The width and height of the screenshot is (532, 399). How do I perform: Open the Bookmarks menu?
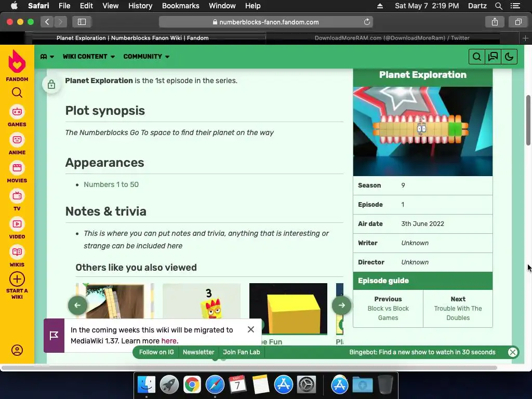(180, 6)
